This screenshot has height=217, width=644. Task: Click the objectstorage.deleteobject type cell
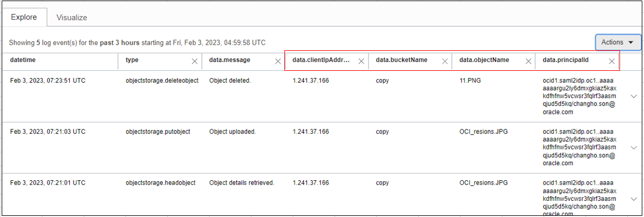click(162, 80)
